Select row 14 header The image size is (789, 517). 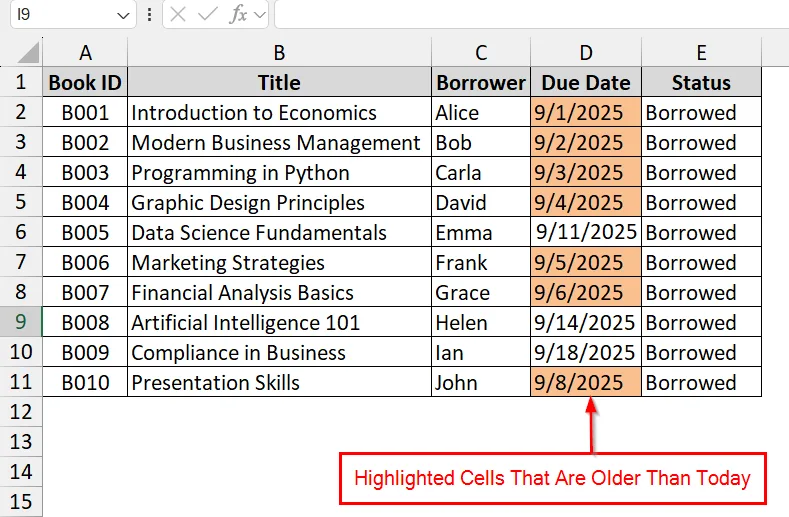(21, 472)
